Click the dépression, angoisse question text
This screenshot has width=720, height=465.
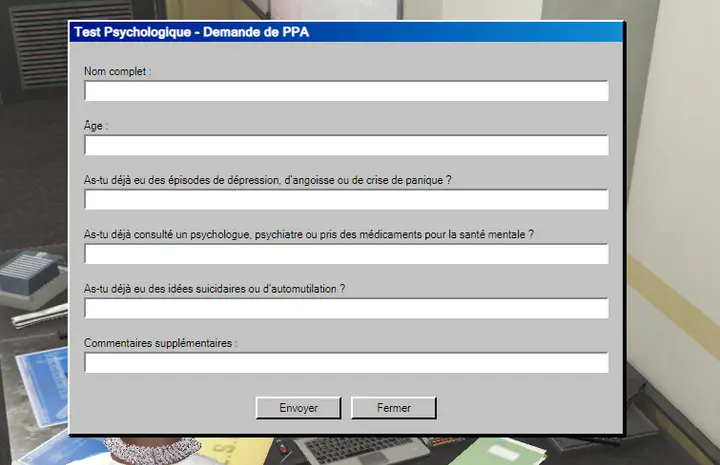click(x=268, y=180)
